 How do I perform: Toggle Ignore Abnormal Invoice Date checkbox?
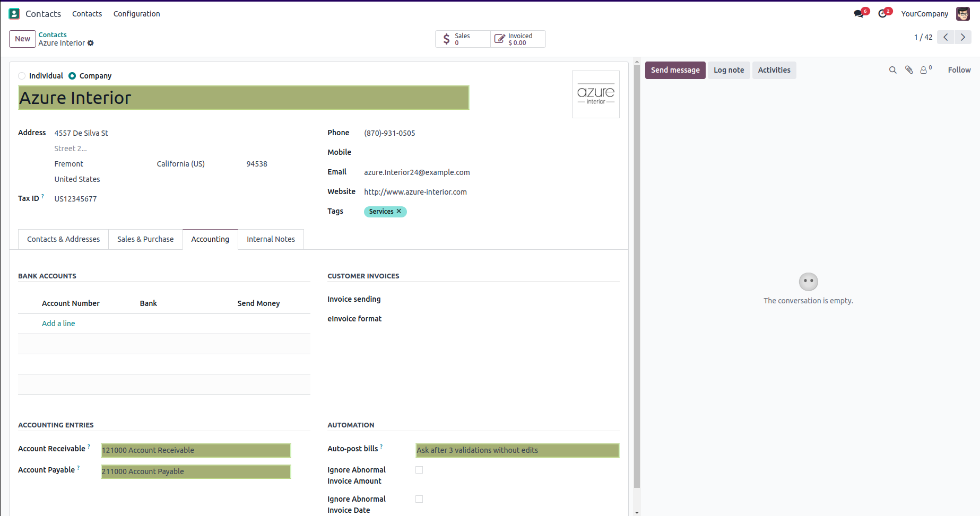tap(419, 499)
